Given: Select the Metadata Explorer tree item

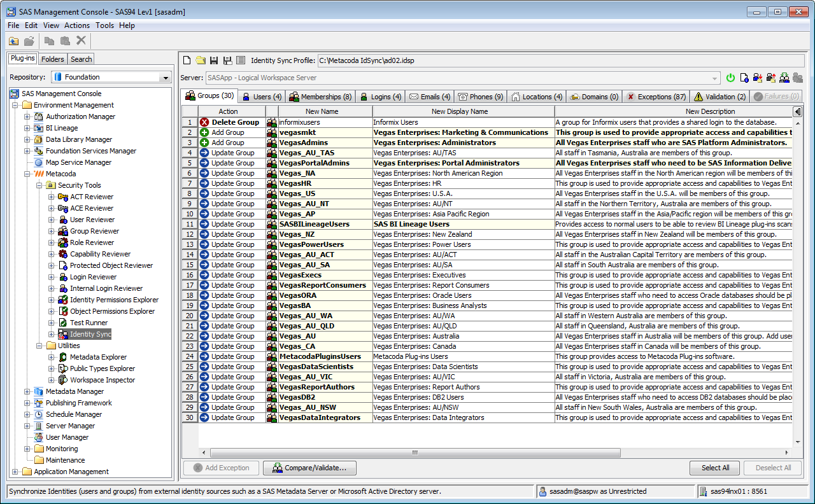Looking at the screenshot, I should coord(98,357).
